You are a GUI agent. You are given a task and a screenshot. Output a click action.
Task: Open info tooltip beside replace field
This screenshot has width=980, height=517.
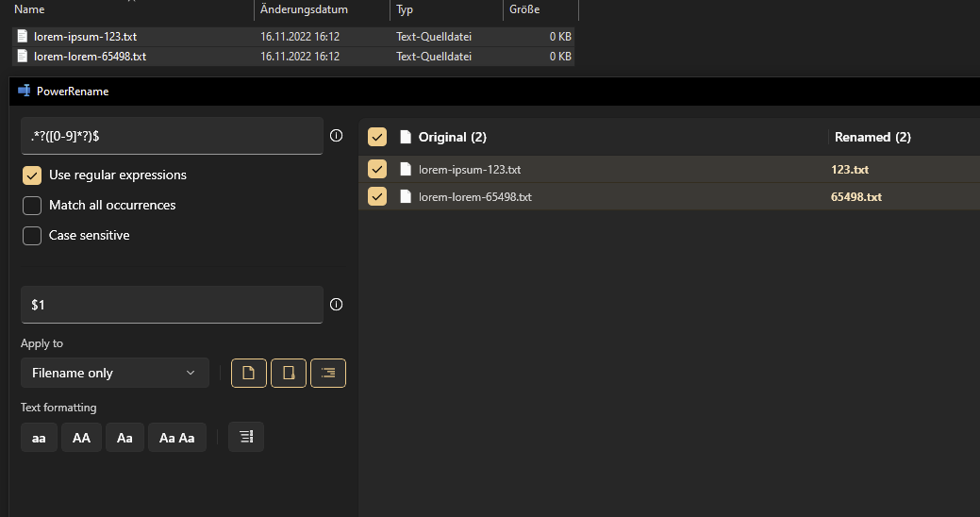(336, 305)
